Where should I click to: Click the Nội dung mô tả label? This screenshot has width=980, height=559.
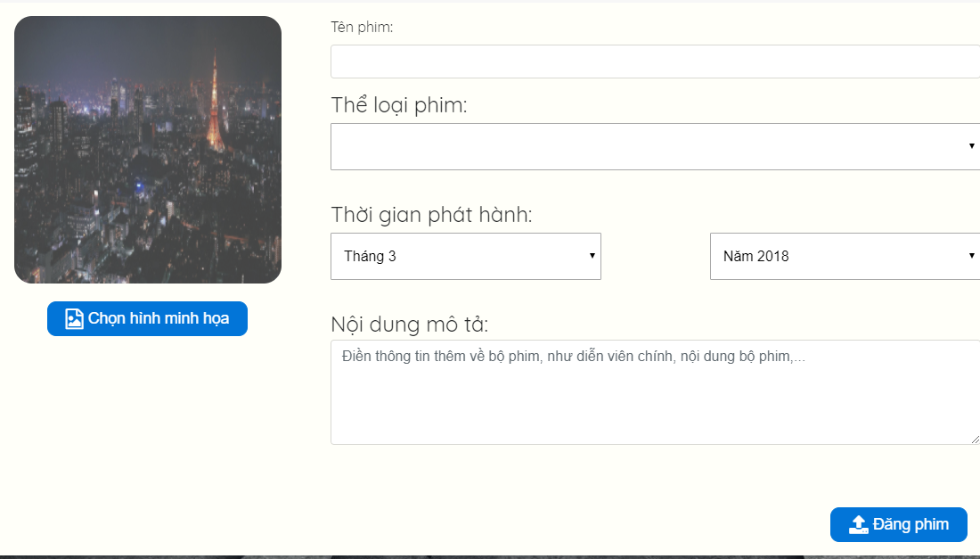pos(404,325)
